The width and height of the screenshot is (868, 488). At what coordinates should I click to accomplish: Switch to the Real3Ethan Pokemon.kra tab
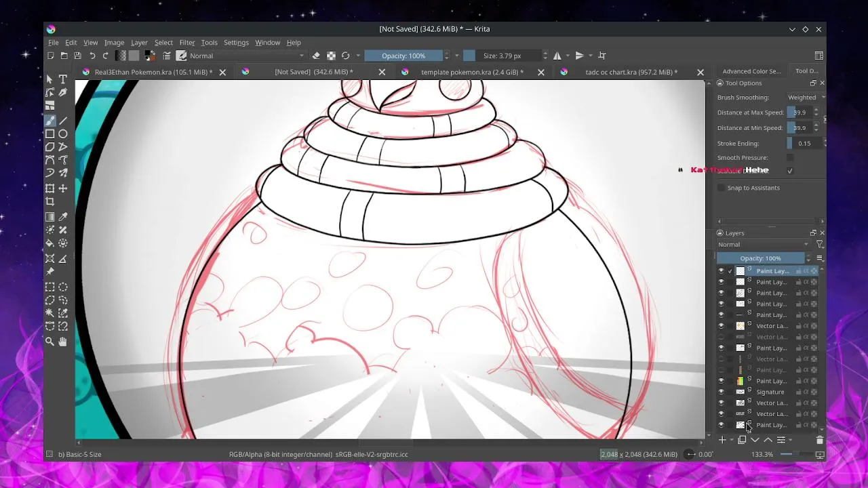click(x=154, y=72)
